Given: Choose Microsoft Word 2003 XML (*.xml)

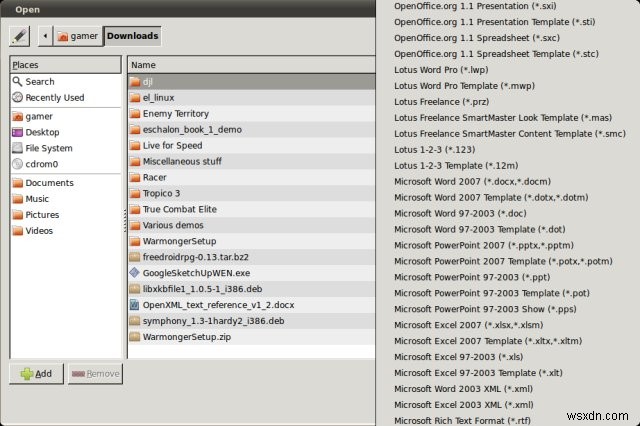Looking at the screenshot, I should (463, 388).
